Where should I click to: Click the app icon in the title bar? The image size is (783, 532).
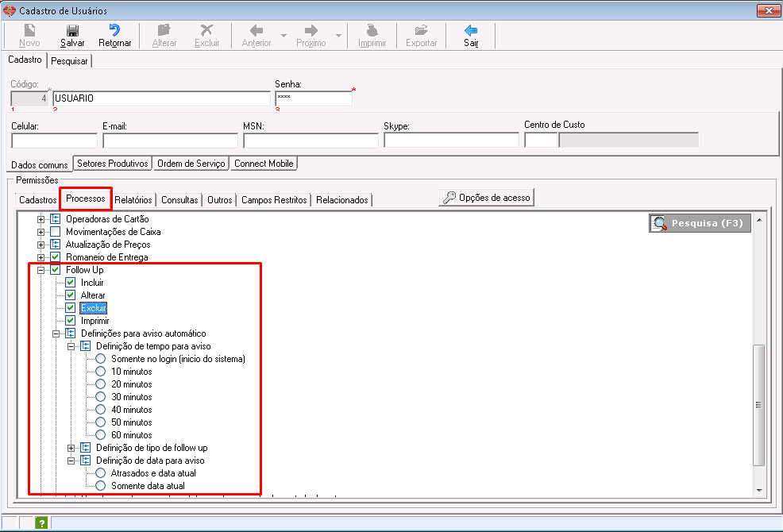(10, 10)
